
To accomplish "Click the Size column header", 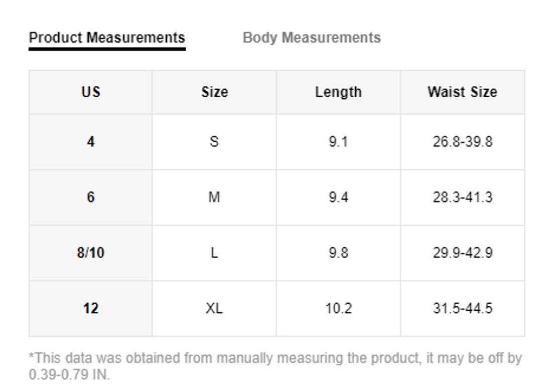I will point(214,92).
